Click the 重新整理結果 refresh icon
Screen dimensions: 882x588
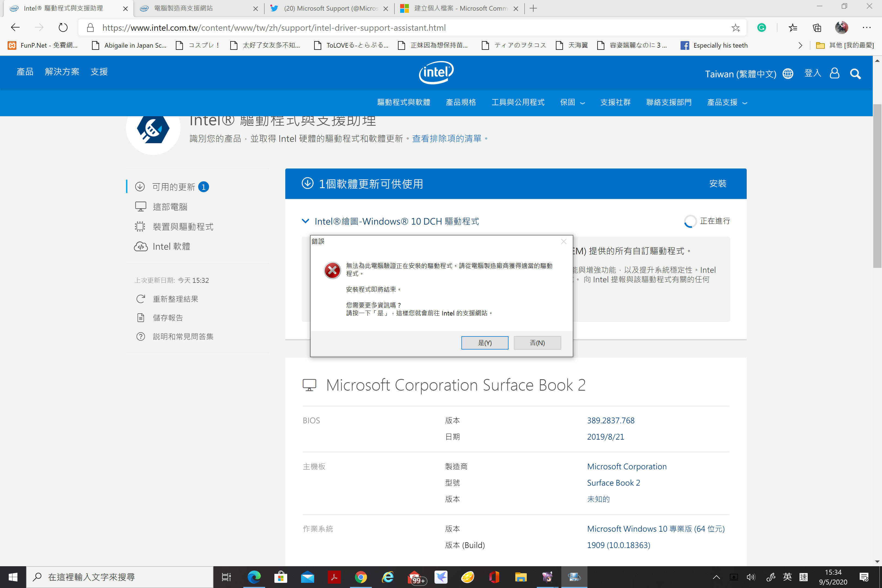(141, 299)
